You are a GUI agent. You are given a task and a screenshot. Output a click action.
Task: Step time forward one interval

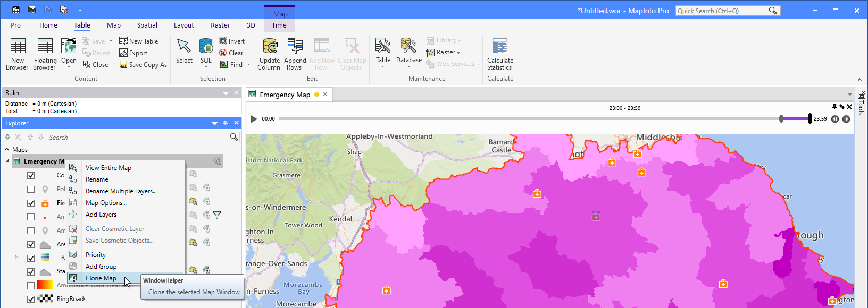846,119
